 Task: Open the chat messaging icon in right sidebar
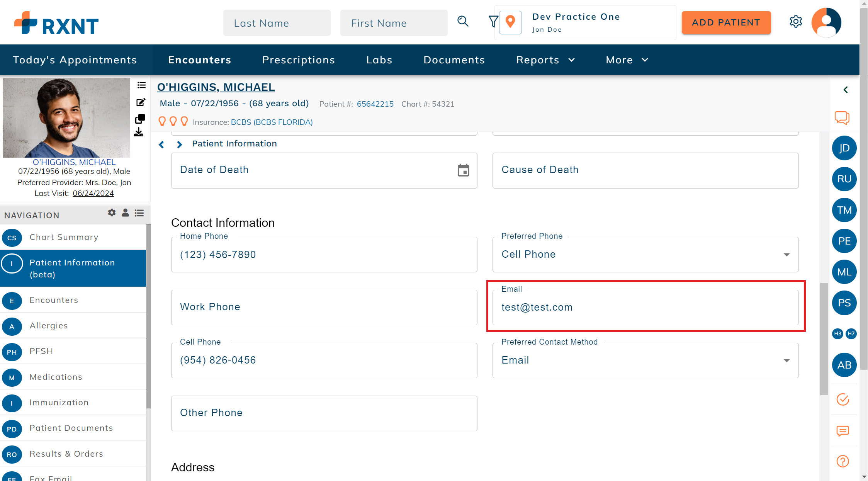click(843, 118)
